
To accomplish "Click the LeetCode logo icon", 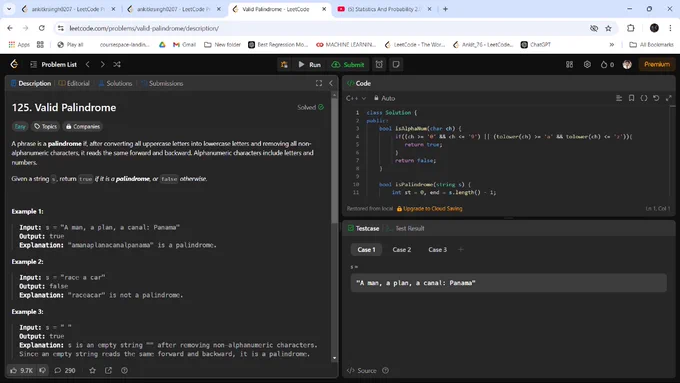I will 14,64.
